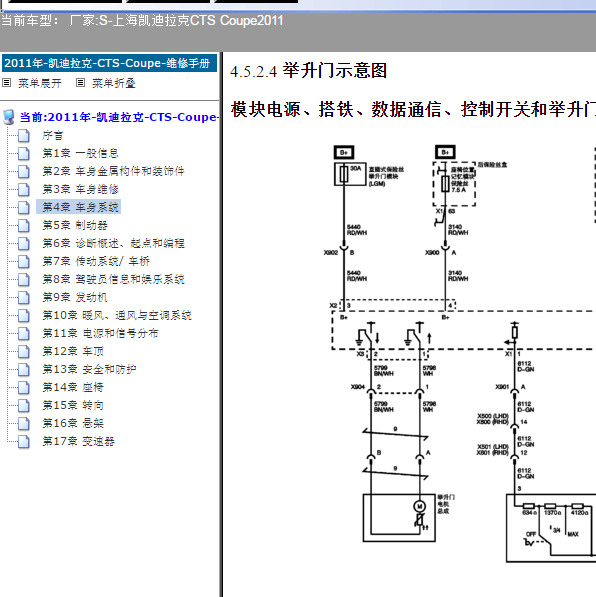Open 第12章 车顶
The width and height of the screenshot is (596, 597).
coord(73,351)
